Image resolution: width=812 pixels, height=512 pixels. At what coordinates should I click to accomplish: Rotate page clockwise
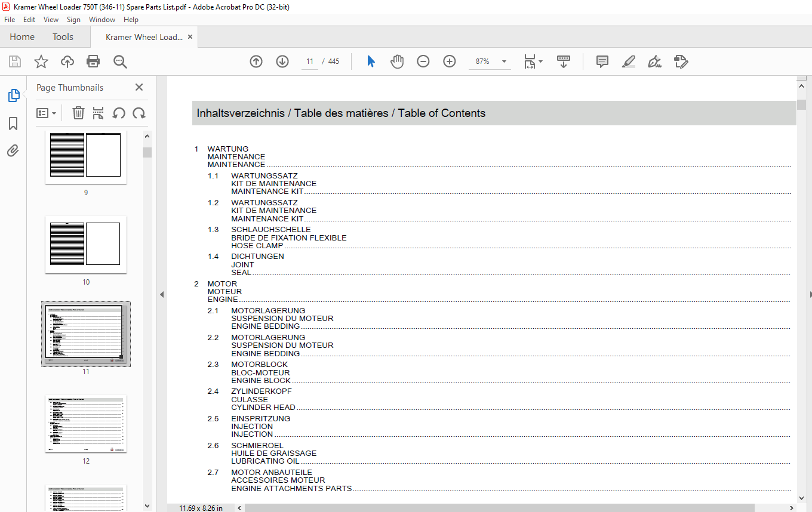[139, 113]
